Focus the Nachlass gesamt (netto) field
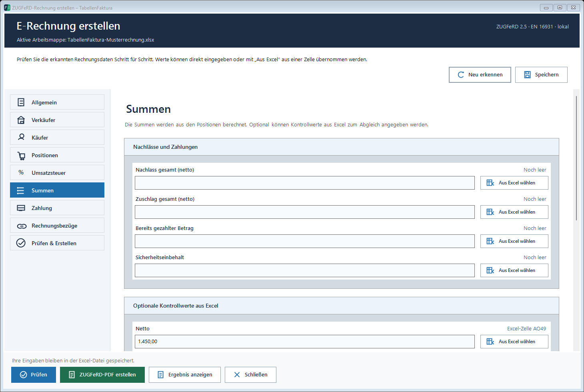 (305, 183)
